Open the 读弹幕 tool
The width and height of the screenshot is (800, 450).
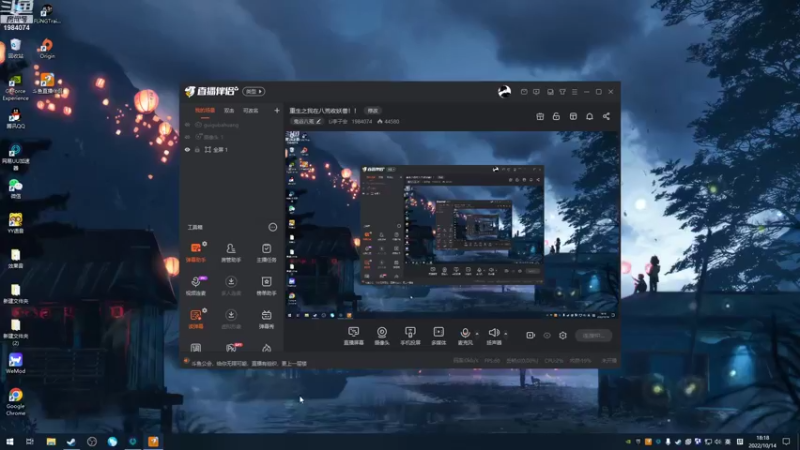196,318
